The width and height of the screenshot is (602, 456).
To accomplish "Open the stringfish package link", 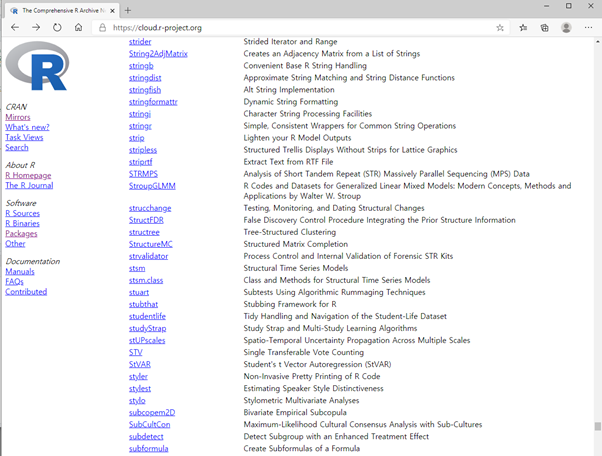I will coord(145,90).
